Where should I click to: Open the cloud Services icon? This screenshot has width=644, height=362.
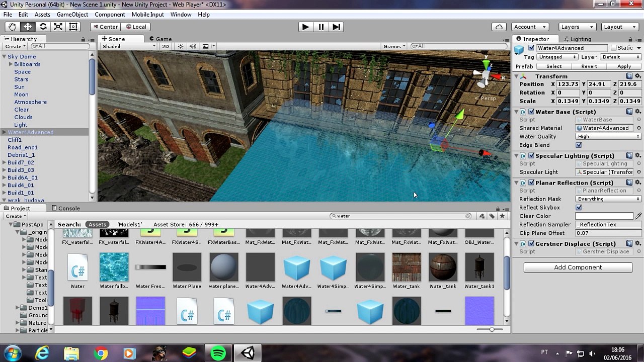point(499,27)
